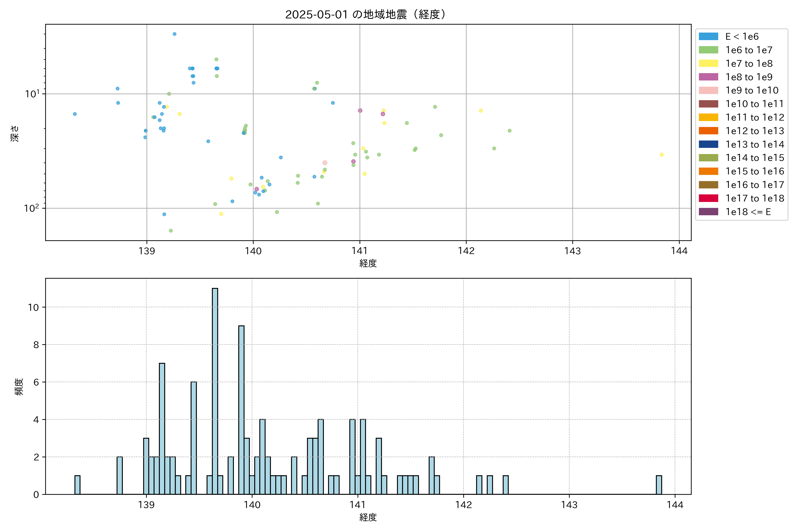Screen dimensions: 798x532
Task: Click the topmost blue scatter point
Action: click(174, 34)
